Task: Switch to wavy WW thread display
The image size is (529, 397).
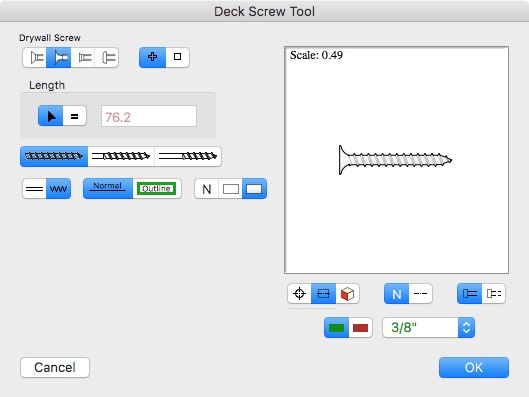Action: [58, 189]
